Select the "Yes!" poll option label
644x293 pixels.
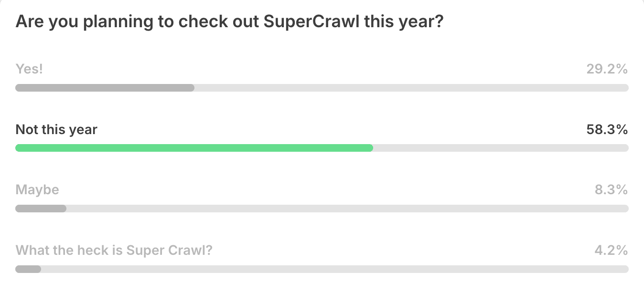(29, 69)
